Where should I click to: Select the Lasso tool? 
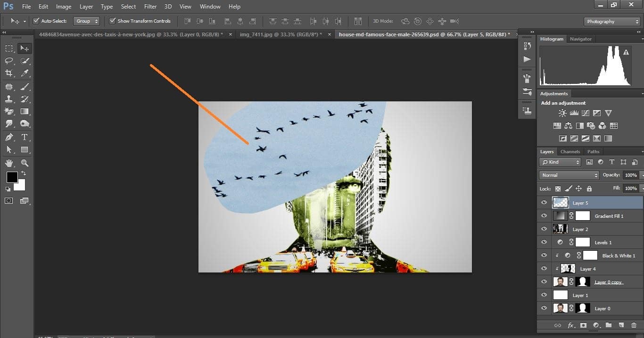click(x=9, y=60)
